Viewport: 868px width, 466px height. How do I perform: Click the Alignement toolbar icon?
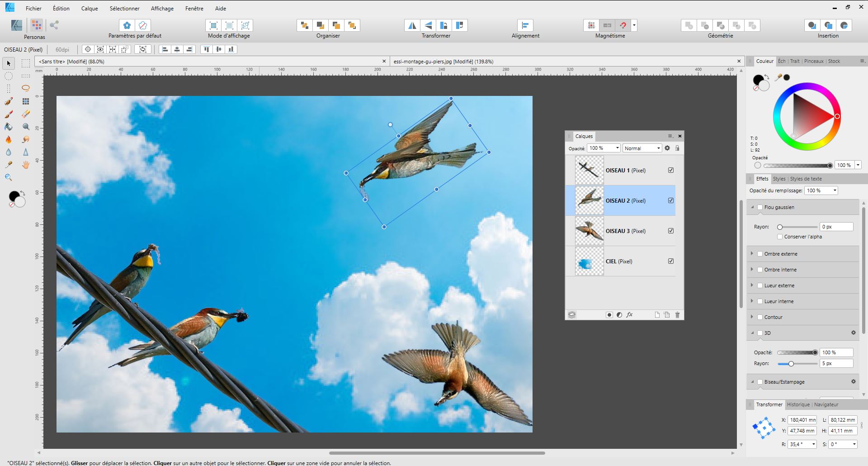tap(525, 25)
